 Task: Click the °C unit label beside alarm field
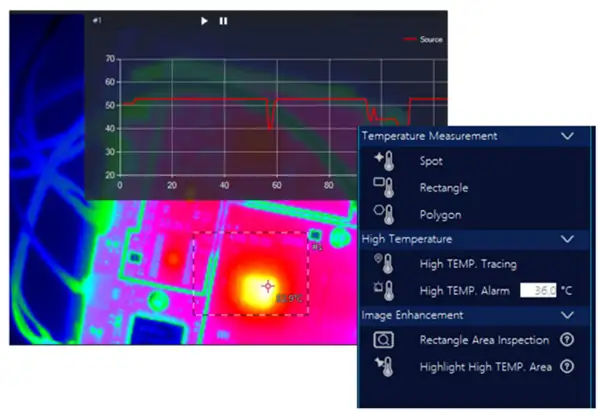click(x=567, y=291)
